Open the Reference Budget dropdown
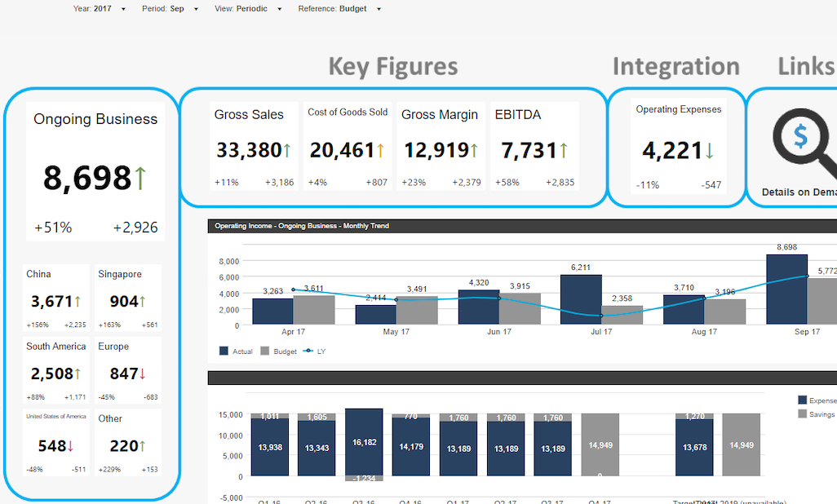Image resolution: width=837 pixels, height=504 pixels. (339, 8)
